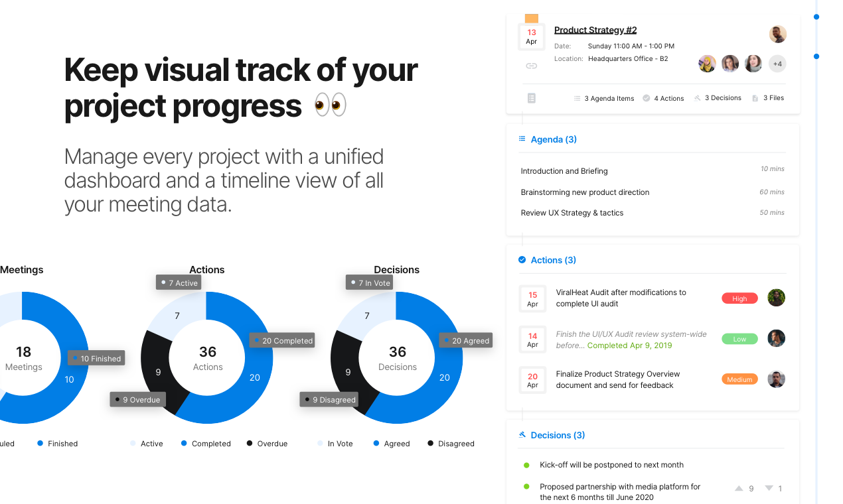Click the link icon below the 13 Apr date
The image size is (843, 504).
point(531,66)
